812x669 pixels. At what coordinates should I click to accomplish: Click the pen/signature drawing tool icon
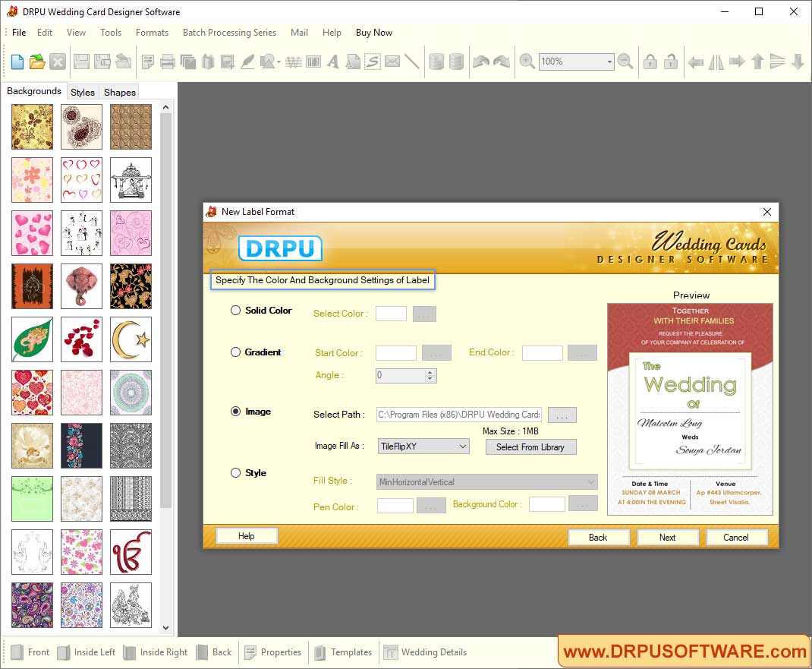point(247,62)
